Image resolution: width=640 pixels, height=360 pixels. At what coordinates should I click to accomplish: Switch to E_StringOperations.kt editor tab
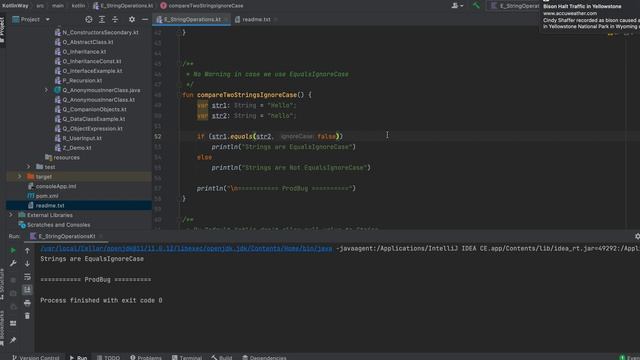pyautogui.click(x=192, y=19)
